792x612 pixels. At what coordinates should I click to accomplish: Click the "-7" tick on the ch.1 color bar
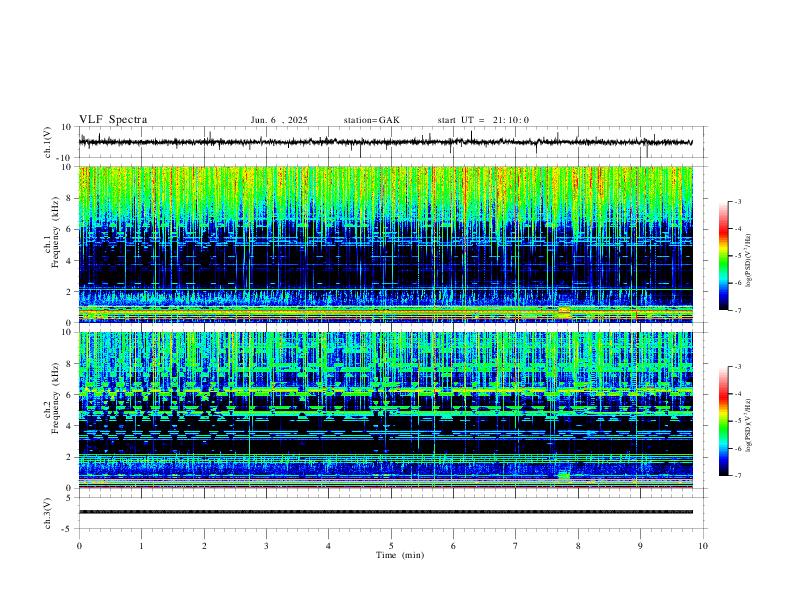pos(738,310)
